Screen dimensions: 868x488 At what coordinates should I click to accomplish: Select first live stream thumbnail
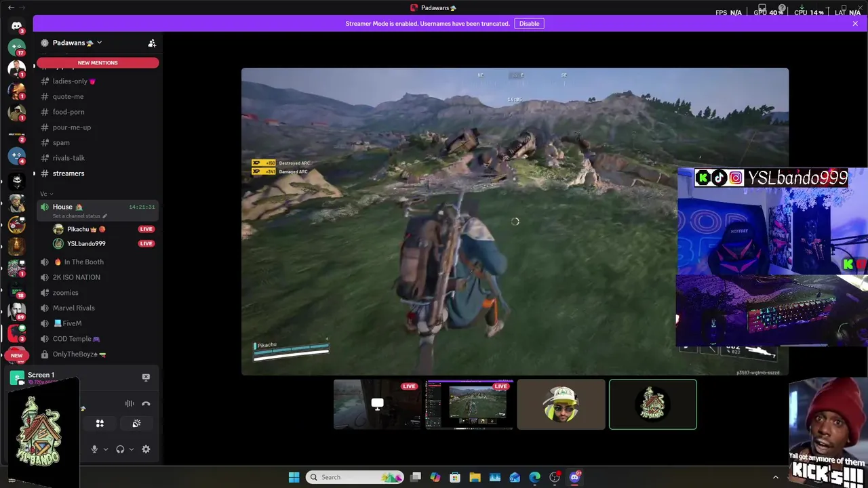coord(377,404)
